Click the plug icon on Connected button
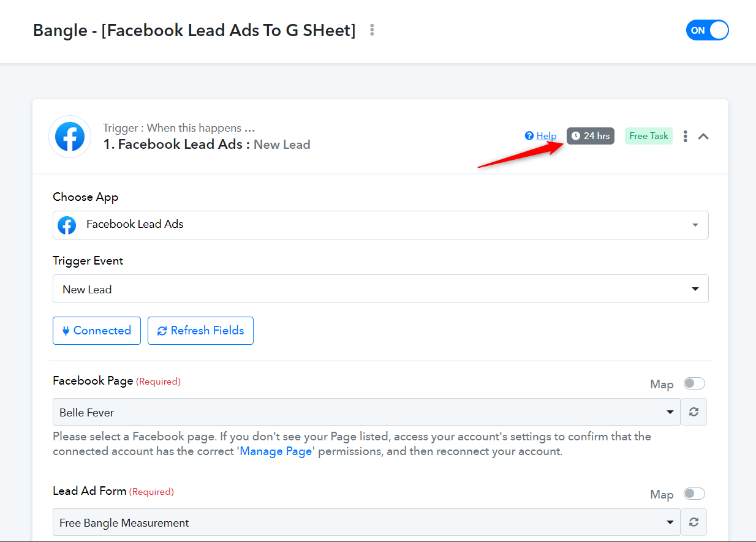Screen dimensions: 756x542 pyautogui.click(x=66, y=331)
